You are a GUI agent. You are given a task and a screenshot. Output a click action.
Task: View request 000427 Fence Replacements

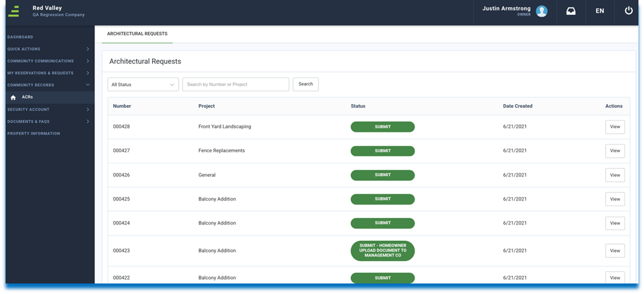[x=615, y=151]
